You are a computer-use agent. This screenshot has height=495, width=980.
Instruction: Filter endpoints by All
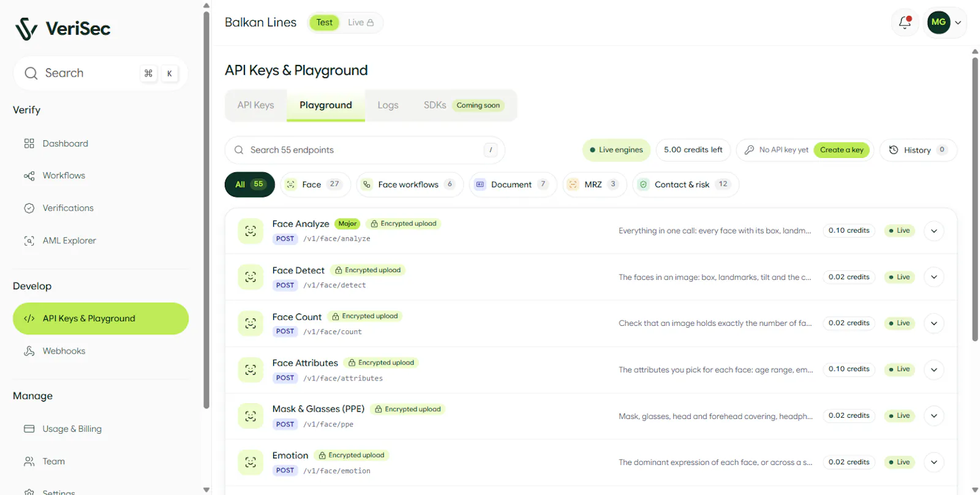250,184
